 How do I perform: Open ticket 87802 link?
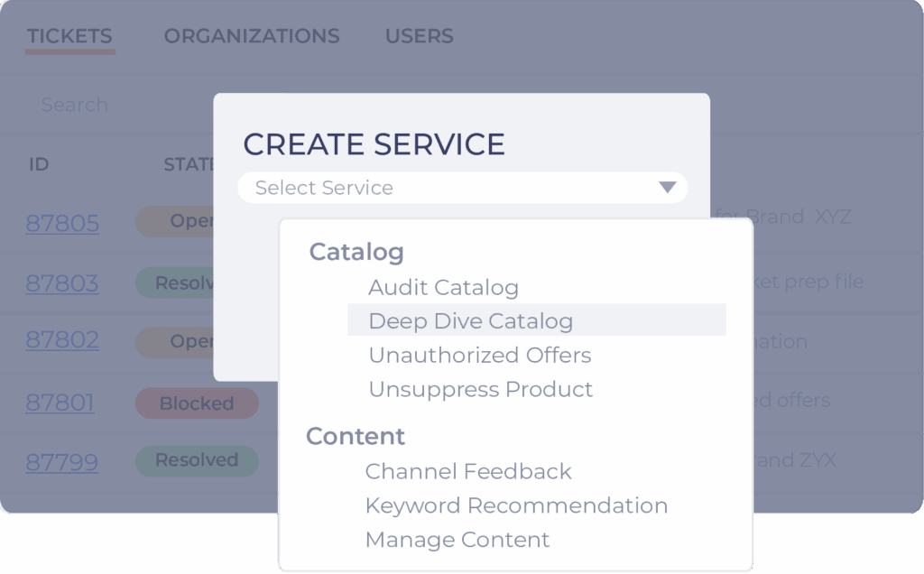coord(62,340)
